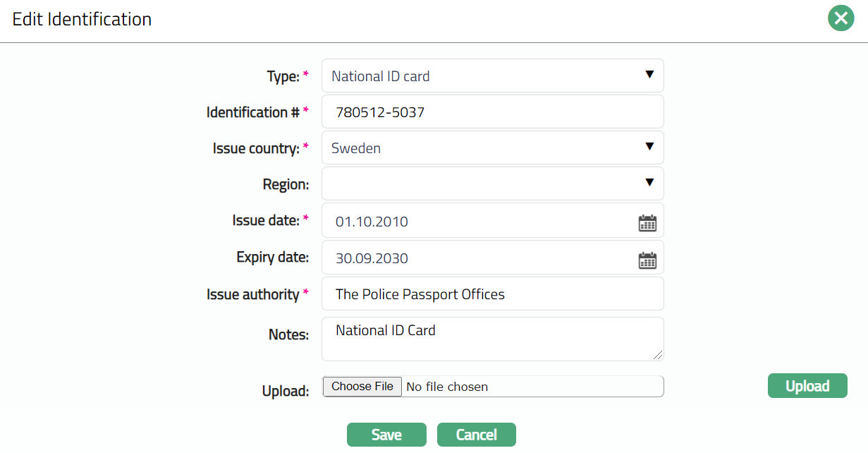Select the Issue authority input
The image size is (868, 453).
[492, 294]
